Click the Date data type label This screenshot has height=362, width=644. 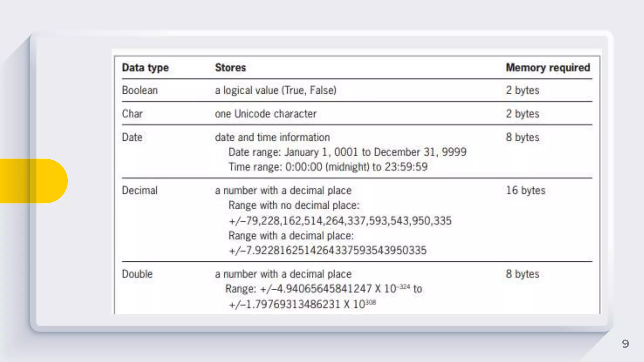click(x=132, y=137)
